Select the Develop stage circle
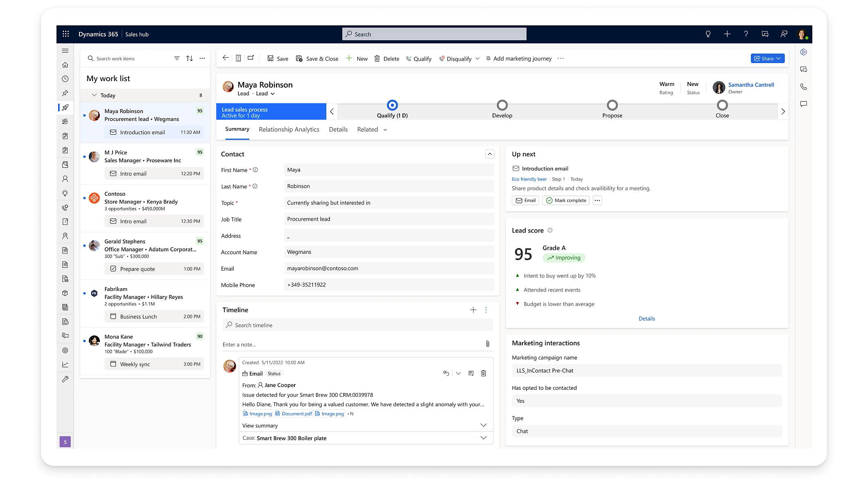 [x=502, y=105]
